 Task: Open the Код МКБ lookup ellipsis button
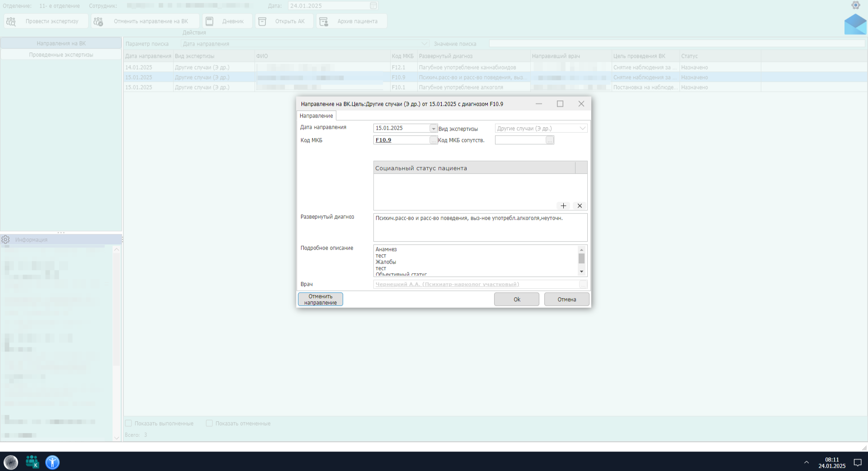tap(433, 140)
